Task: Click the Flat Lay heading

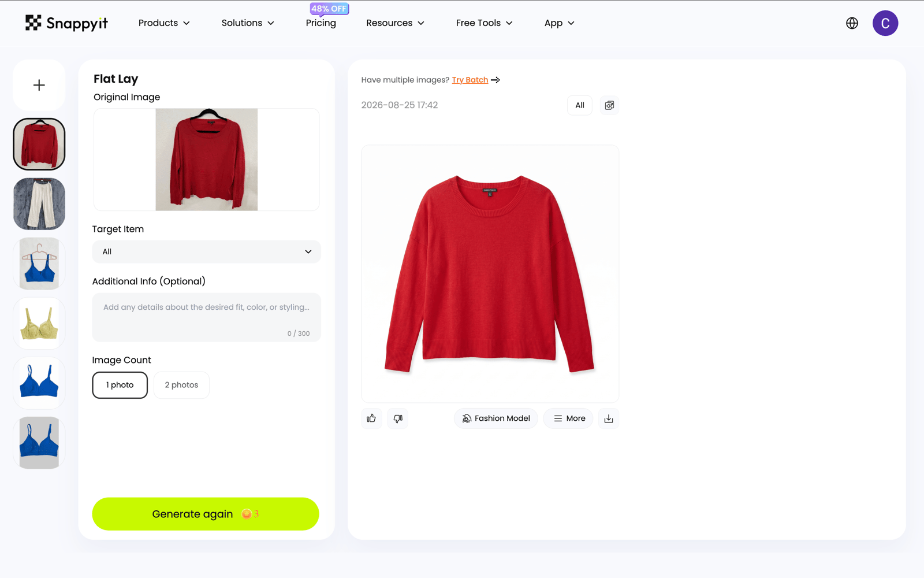Action: [x=116, y=79]
